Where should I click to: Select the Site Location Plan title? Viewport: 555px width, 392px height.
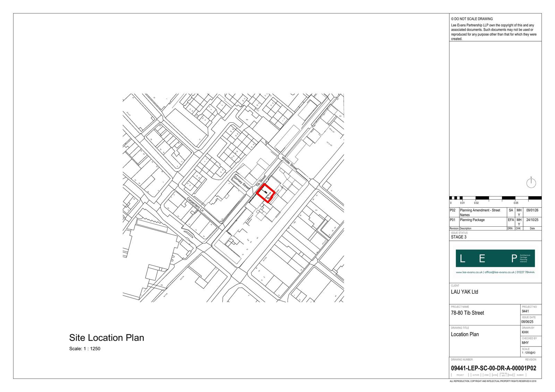106,338
